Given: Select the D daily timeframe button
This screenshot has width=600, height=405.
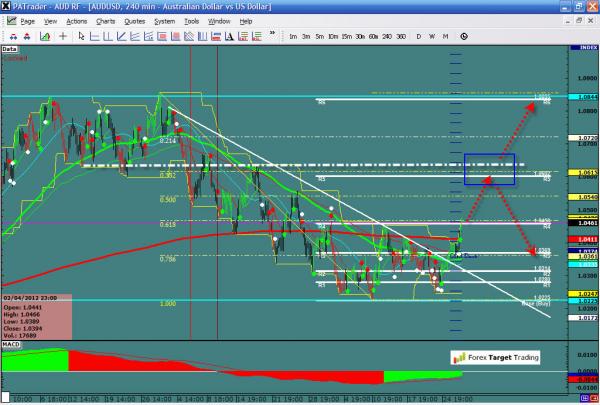Looking at the screenshot, I should [418, 36].
